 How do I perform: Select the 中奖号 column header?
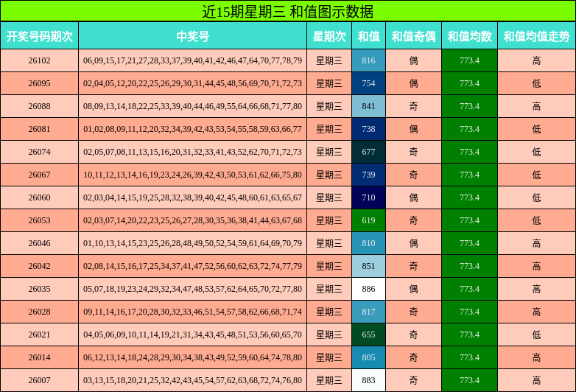192,36
